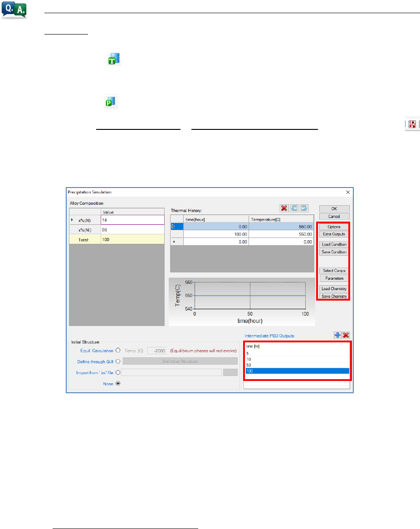This screenshot has width=420, height=529.
Task: Click the Cancel button
Action: (334, 216)
